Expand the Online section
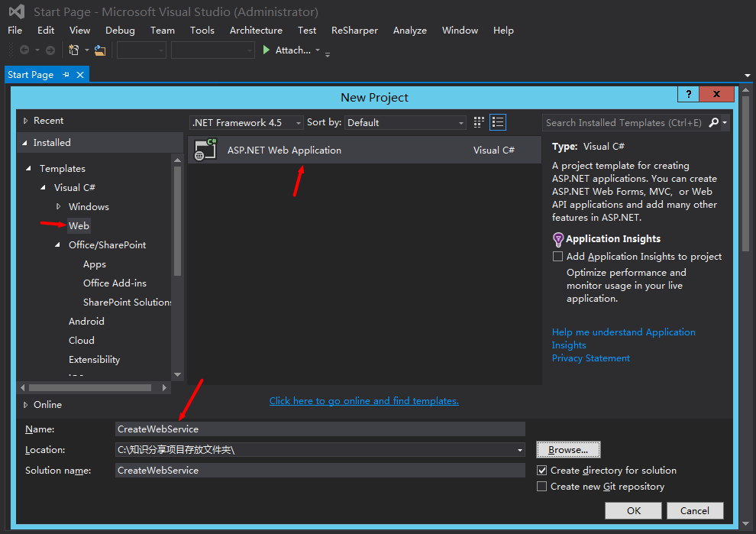756x534 pixels. pyautogui.click(x=25, y=405)
